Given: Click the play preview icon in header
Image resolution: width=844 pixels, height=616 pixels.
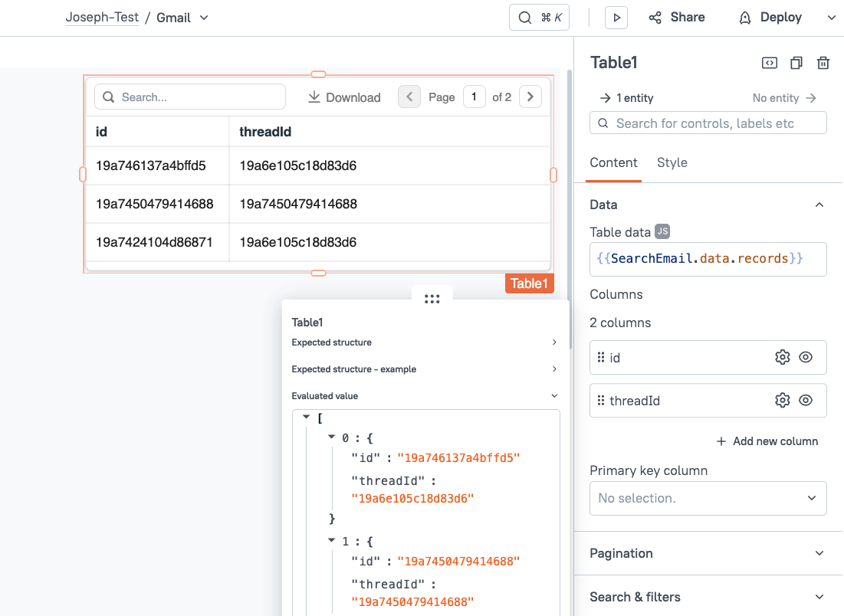Looking at the screenshot, I should click(616, 18).
